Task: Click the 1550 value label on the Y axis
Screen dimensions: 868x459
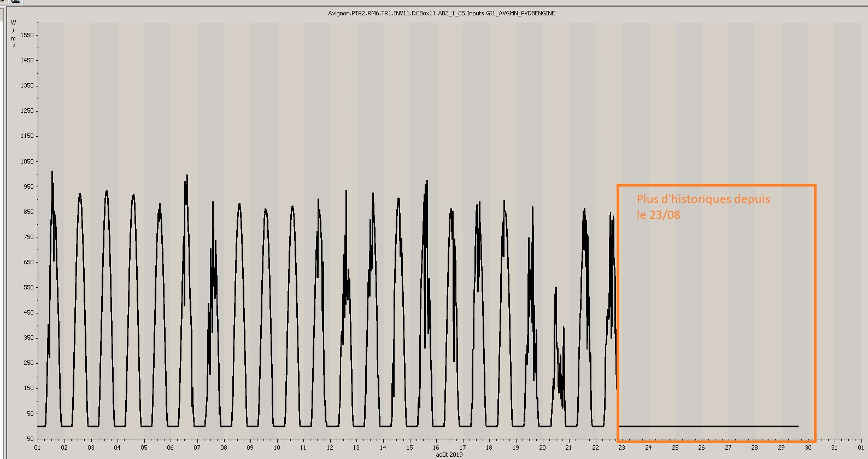Action: [x=27, y=35]
